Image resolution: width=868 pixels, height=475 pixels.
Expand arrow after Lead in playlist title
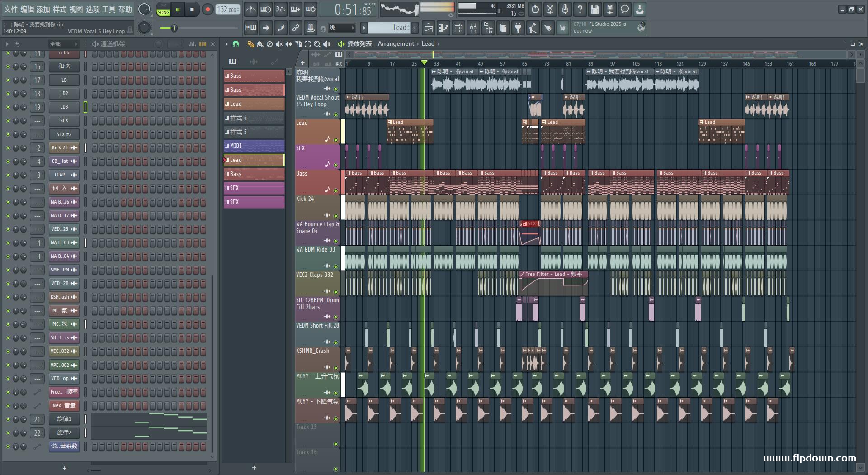point(438,44)
